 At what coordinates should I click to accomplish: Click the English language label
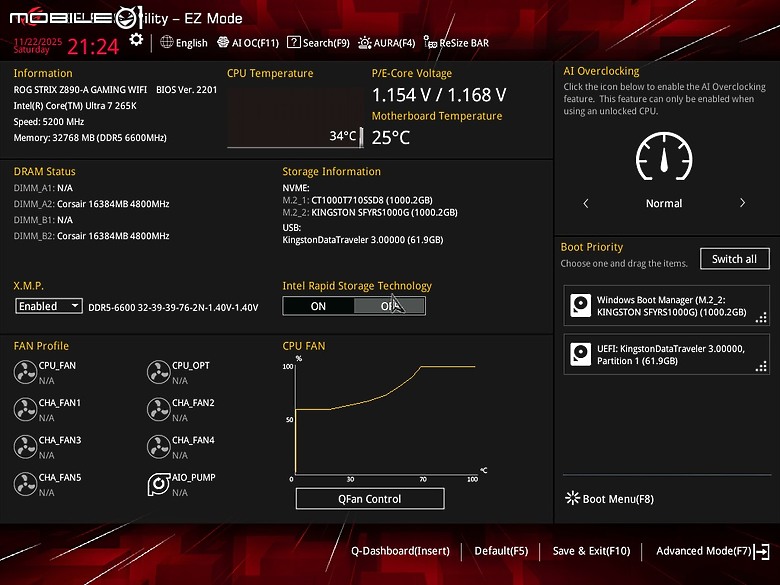tap(192, 43)
